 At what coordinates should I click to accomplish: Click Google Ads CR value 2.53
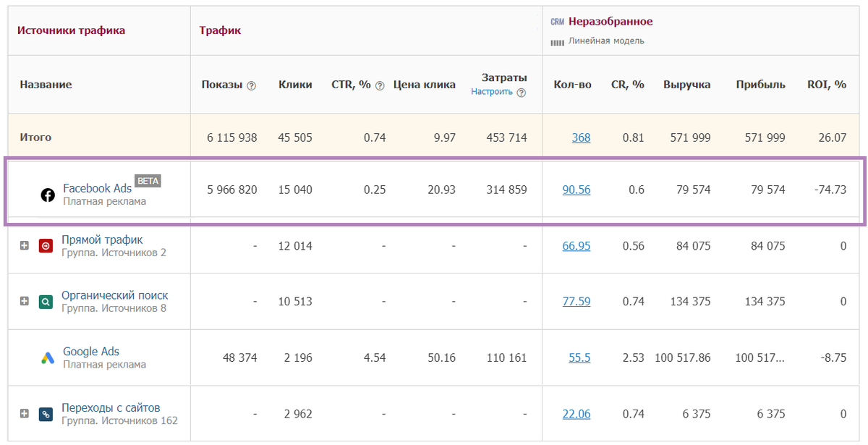pyautogui.click(x=633, y=357)
